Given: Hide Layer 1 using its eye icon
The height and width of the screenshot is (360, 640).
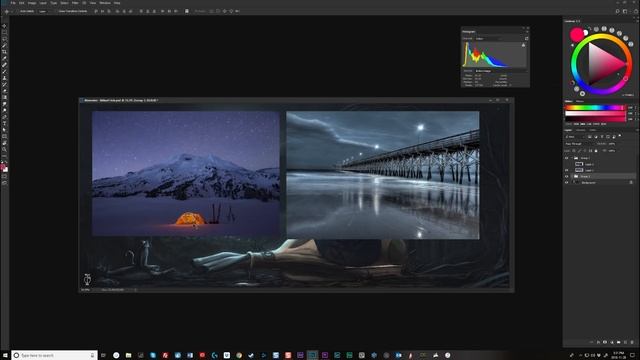Looking at the screenshot, I should point(566,170).
